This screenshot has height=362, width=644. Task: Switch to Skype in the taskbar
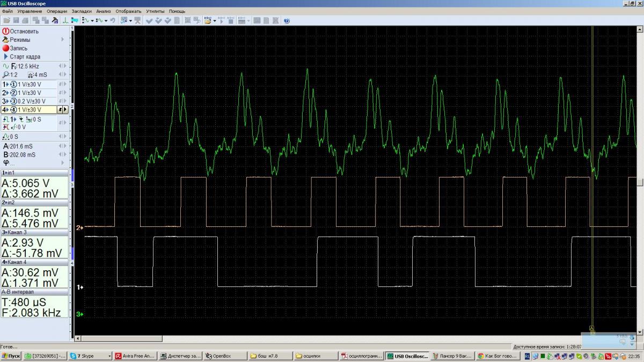point(90,356)
